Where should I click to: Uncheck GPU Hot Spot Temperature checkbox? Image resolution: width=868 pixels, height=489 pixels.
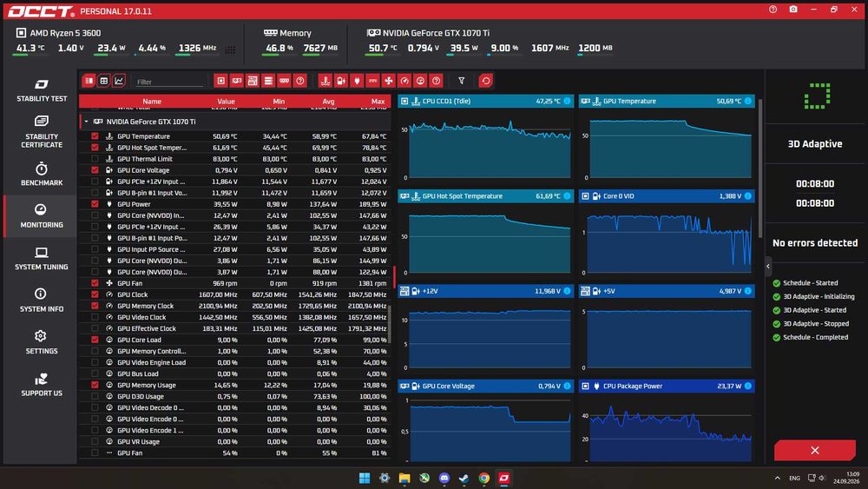(95, 148)
